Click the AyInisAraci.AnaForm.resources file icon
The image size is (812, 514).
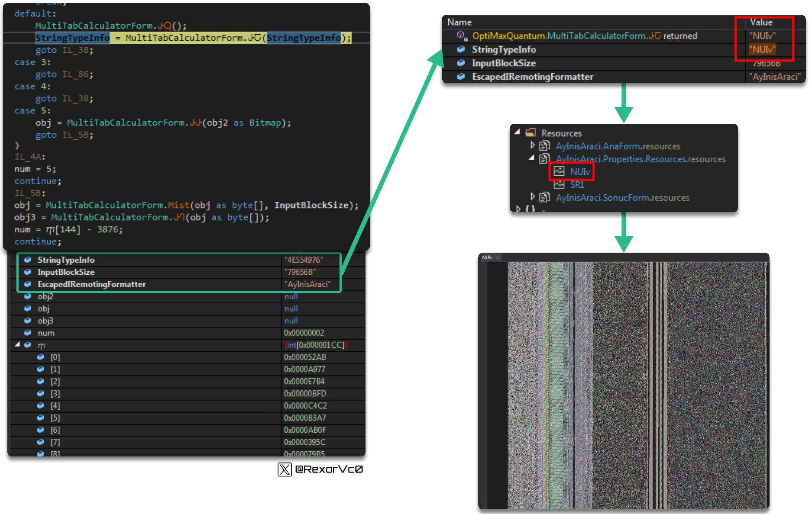pos(544,146)
